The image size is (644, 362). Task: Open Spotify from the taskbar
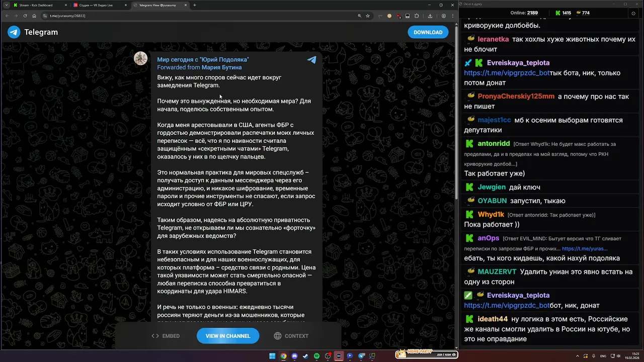(316, 356)
